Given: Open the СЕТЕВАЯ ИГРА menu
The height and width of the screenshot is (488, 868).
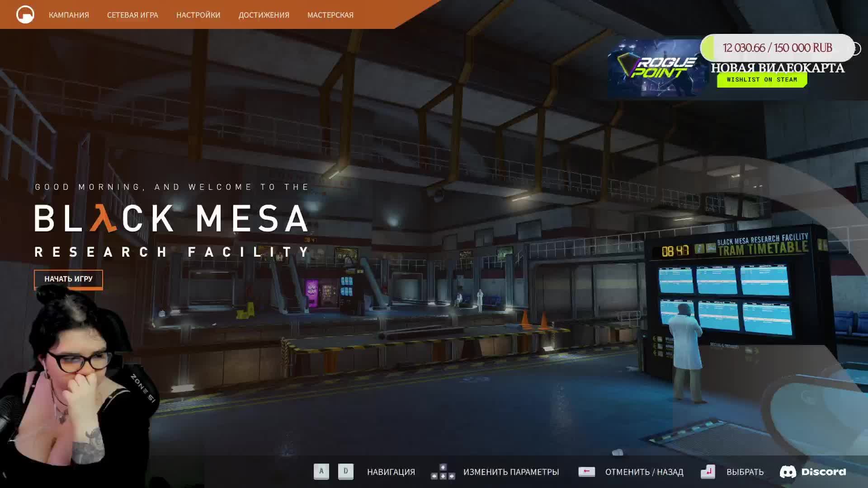Looking at the screenshot, I should (x=132, y=15).
